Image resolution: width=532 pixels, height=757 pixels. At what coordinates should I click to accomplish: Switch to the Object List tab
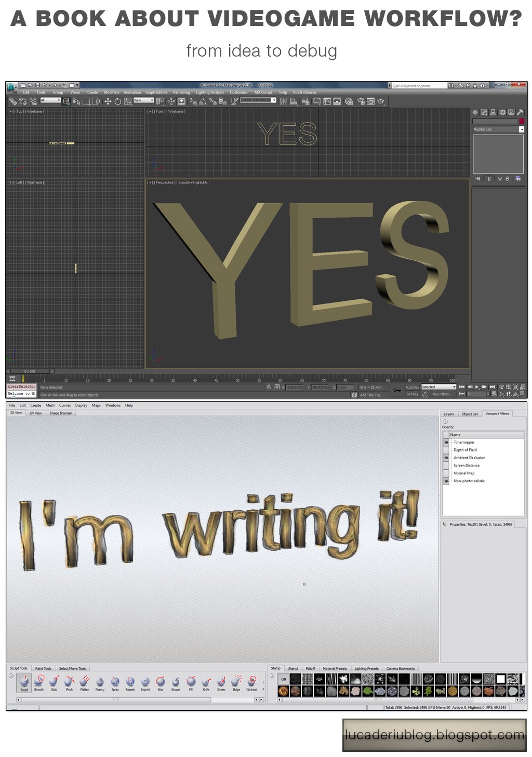pos(470,414)
